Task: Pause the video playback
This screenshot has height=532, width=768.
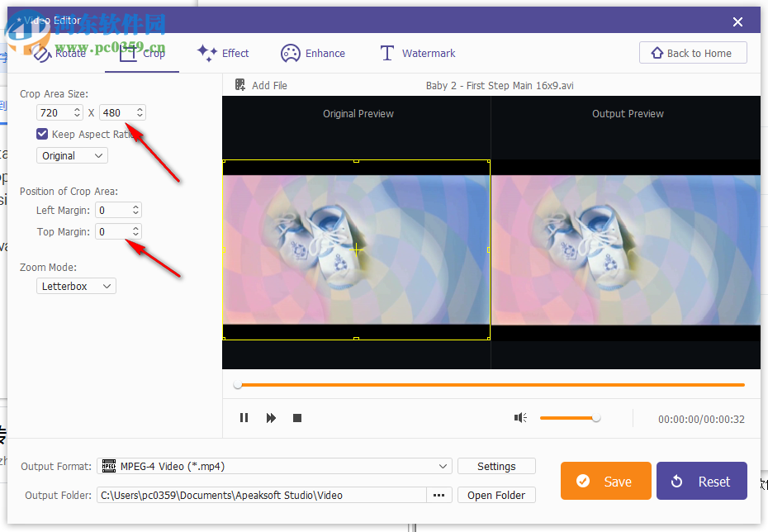Action: click(244, 418)
